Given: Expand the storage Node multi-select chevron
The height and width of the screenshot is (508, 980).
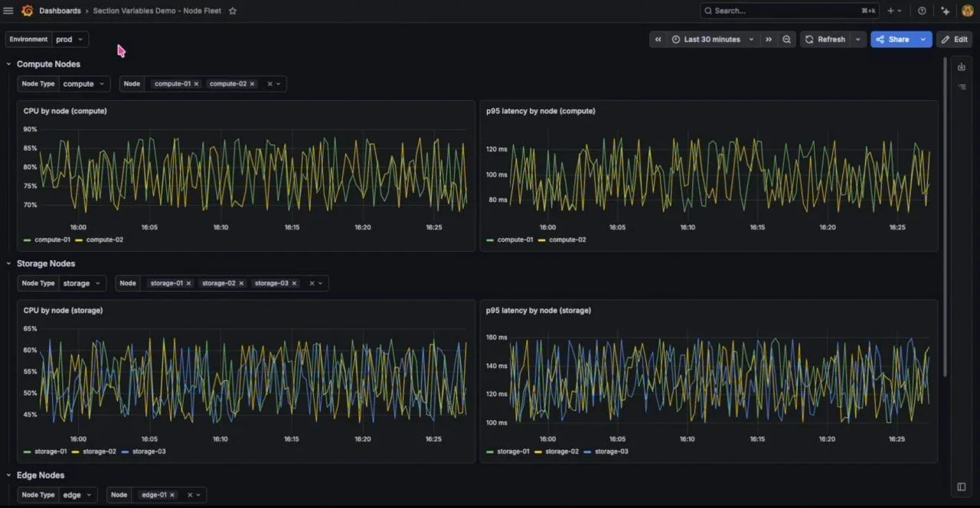Looking at the screenshot, I should 321,283.
